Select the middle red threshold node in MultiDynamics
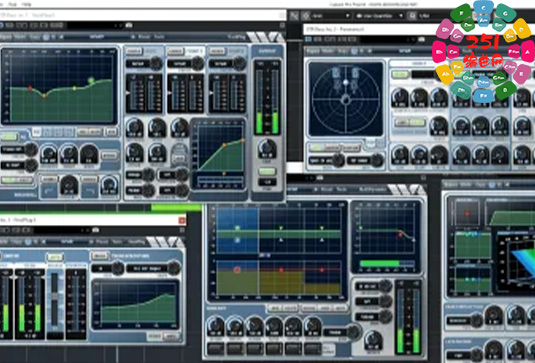 [281, 270]
